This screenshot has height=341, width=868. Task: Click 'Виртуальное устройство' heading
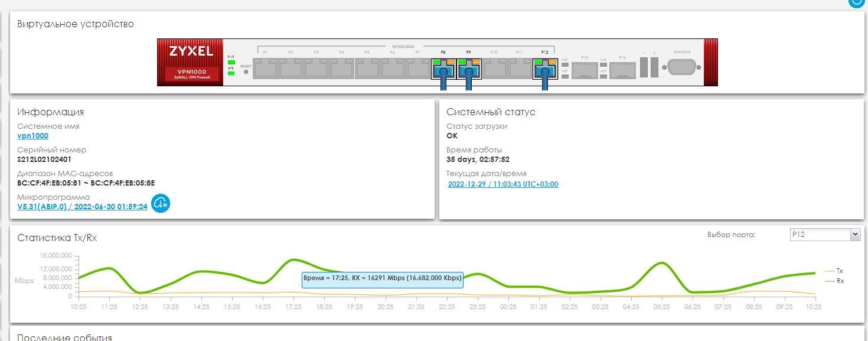point(76,24)
